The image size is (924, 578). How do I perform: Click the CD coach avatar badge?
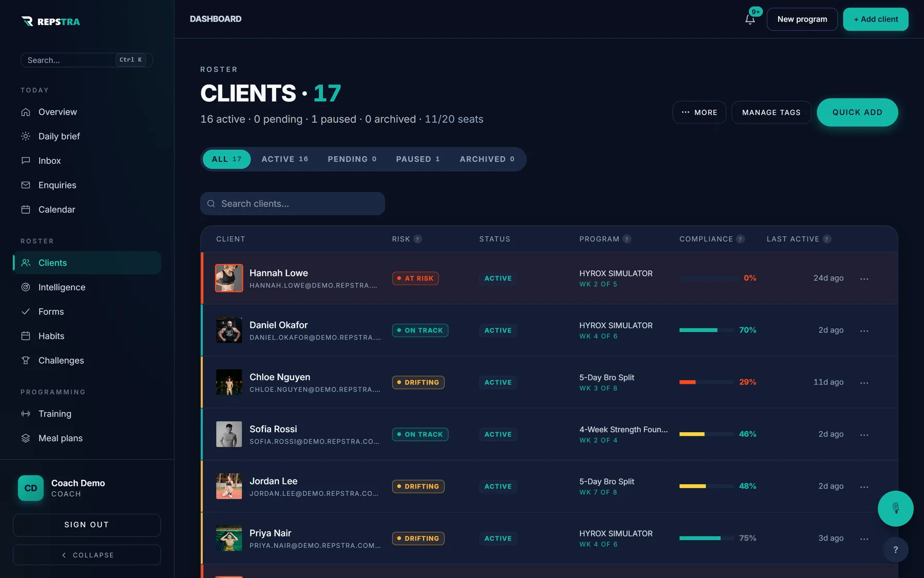pyautogui.click(x=31, y=488)
